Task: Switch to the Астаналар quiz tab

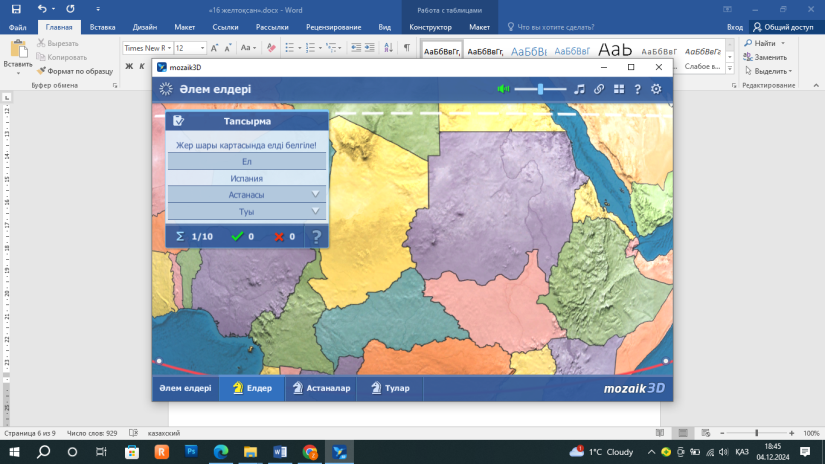Action: (321, 388)
